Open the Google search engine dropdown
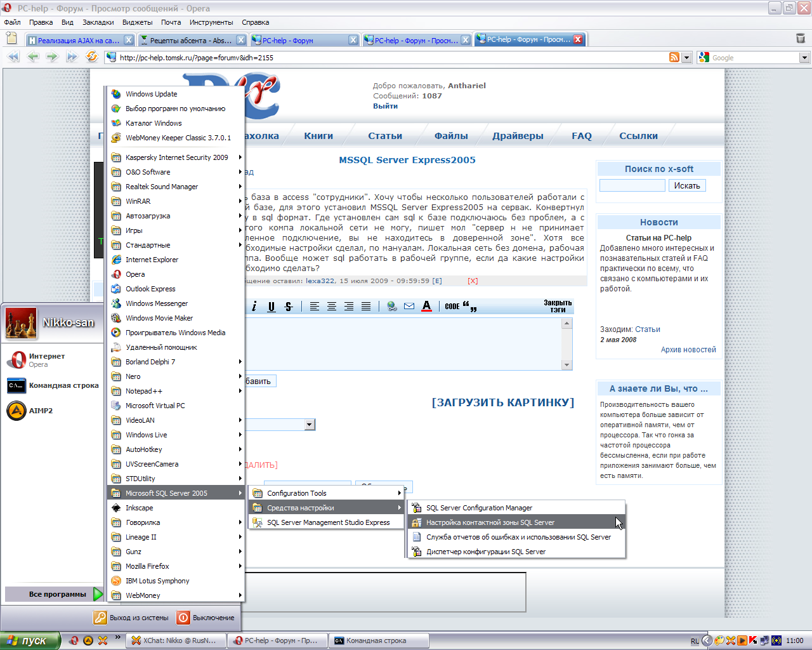This screenshot has width=812, height=650. coord(804,58)
